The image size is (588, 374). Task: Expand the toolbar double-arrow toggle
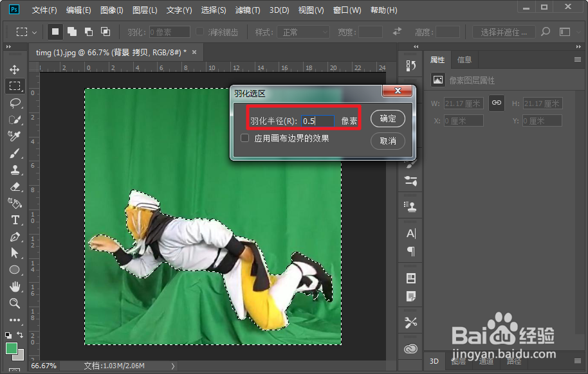[8, 47]
